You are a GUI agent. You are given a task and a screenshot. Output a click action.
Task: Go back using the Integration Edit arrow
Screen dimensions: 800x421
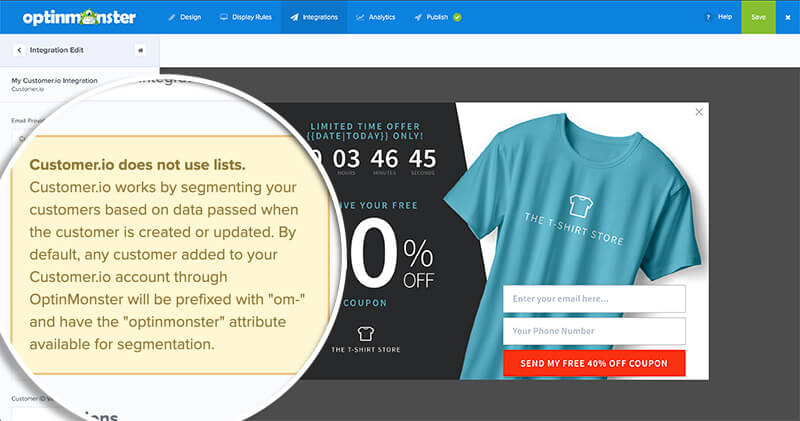coord(19,50)
